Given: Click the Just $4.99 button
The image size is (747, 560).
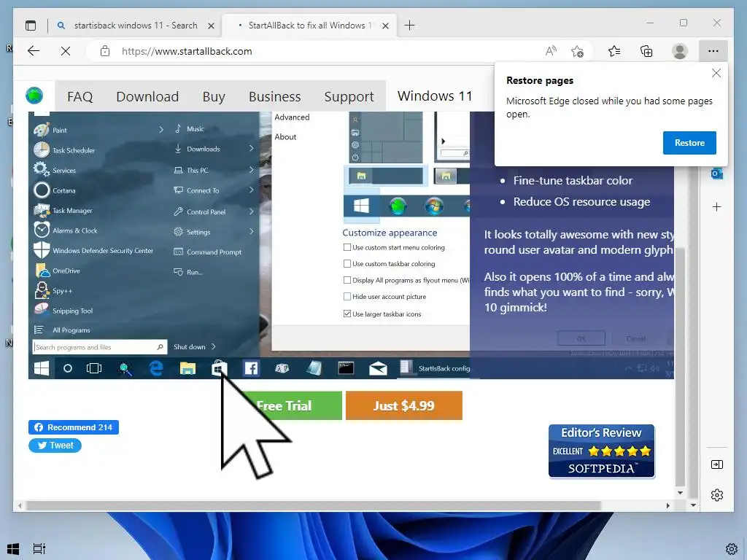Looking at the screenshot, I should tap(404, 405).
